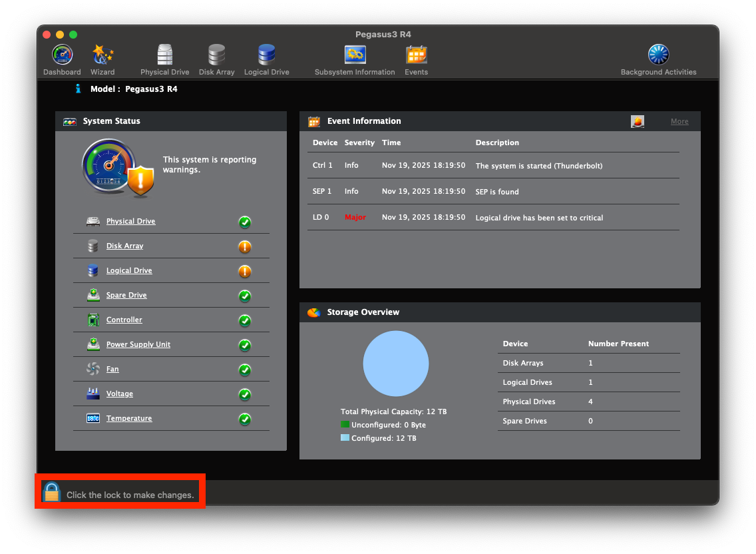Click the system status gauge warning icon

coord(118,168)
